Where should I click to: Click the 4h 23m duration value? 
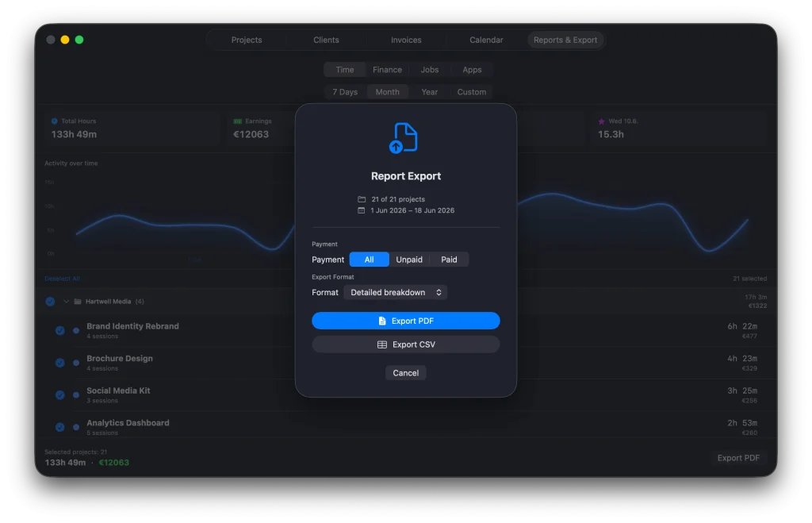pyautogui.click(x=742, y=358)
